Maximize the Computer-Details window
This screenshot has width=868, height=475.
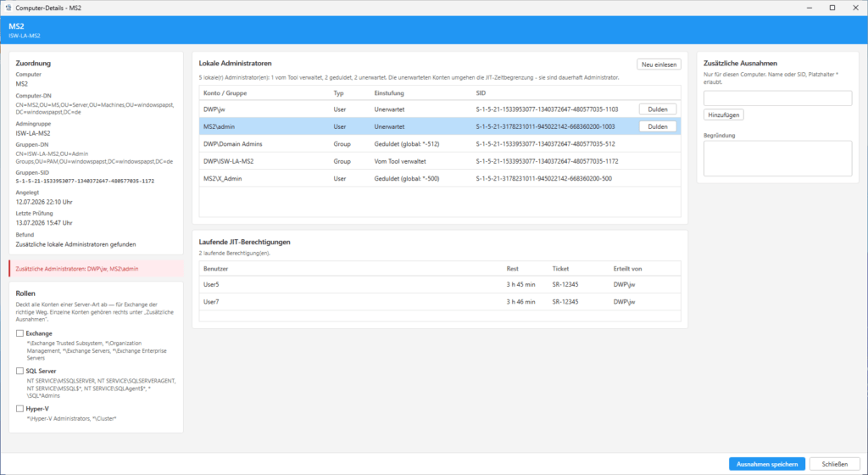pyautogui.click(x=832, y=8)
